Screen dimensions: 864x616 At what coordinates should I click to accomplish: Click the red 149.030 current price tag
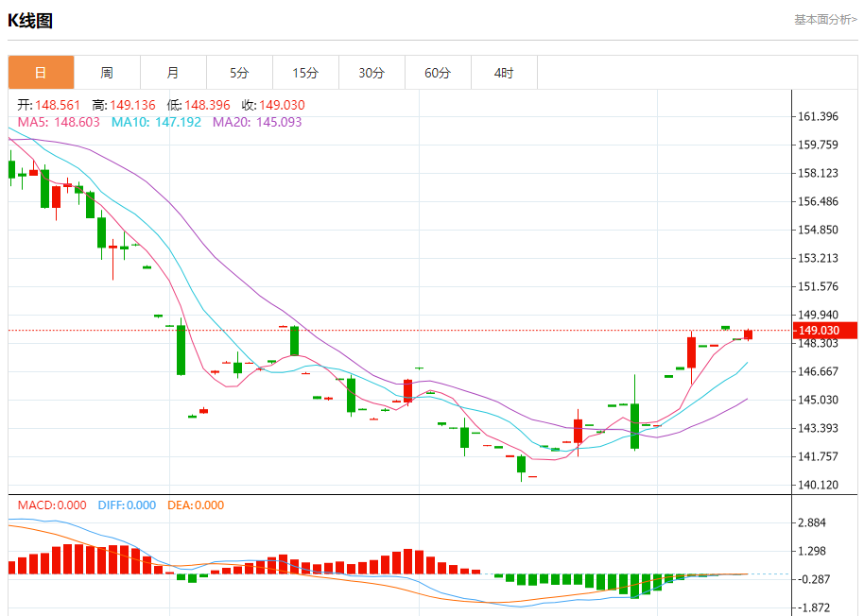tap(825, 331)
